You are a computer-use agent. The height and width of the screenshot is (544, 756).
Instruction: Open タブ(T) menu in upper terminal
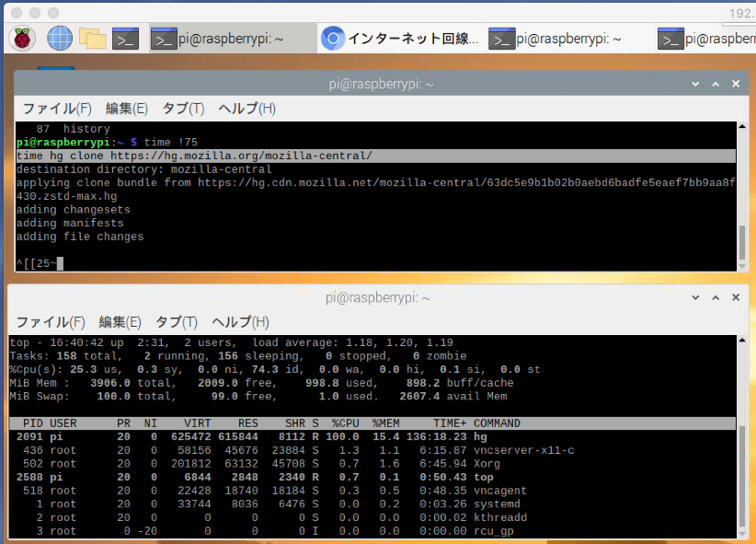pos(183,109)
